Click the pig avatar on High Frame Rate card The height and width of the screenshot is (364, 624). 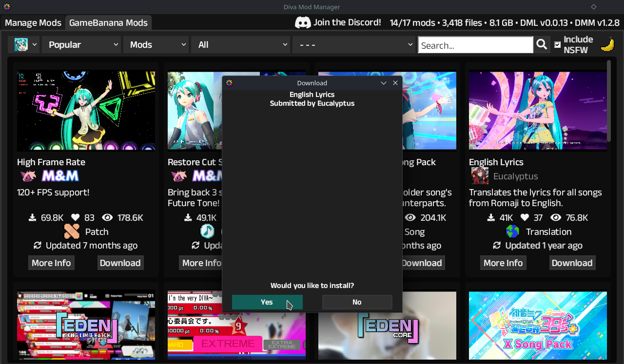coord(28,176)
